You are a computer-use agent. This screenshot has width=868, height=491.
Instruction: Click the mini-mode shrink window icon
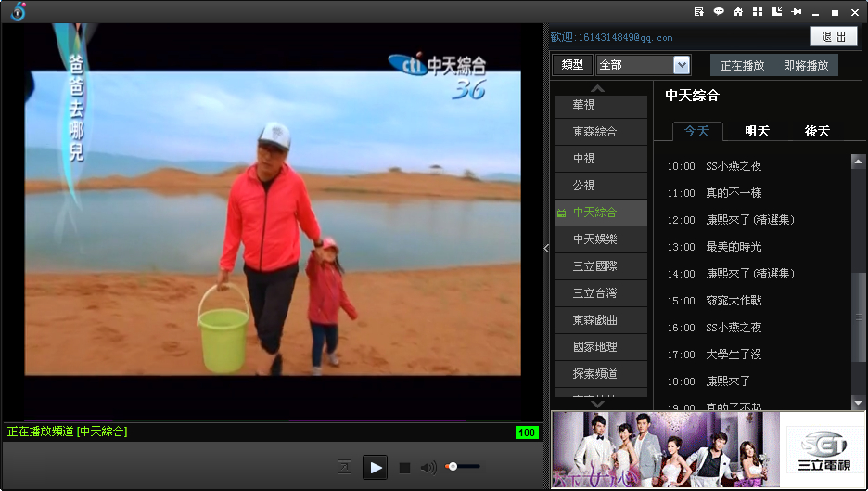click(777, 12)
